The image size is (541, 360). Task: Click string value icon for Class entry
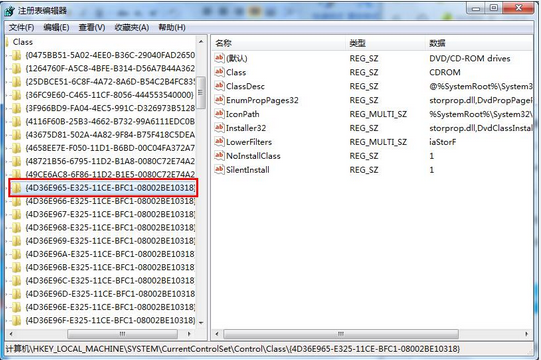coord(219,72)
